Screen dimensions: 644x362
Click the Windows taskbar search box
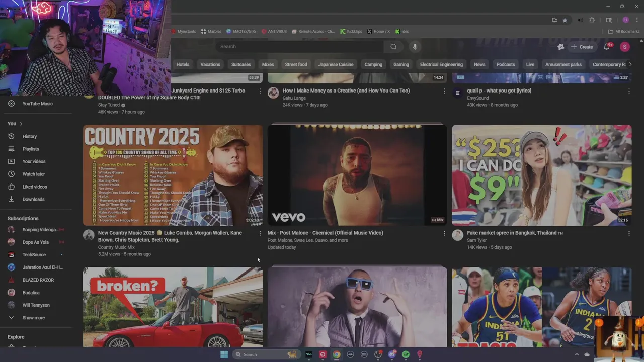coord(267,354)
